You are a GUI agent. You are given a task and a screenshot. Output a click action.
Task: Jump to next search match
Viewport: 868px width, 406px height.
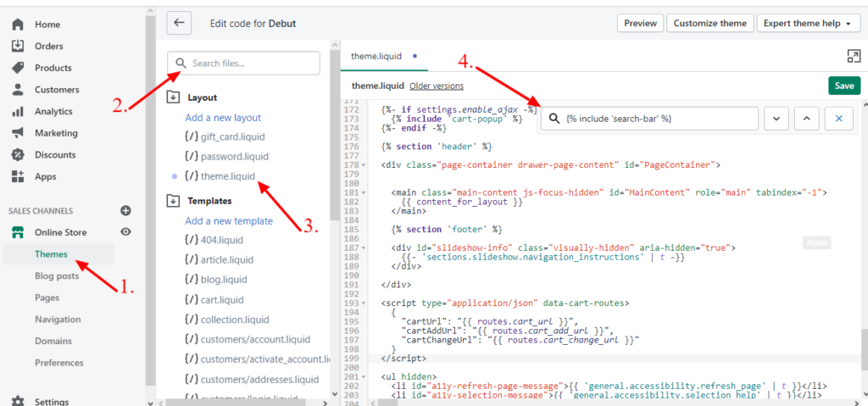coord(776,119)
